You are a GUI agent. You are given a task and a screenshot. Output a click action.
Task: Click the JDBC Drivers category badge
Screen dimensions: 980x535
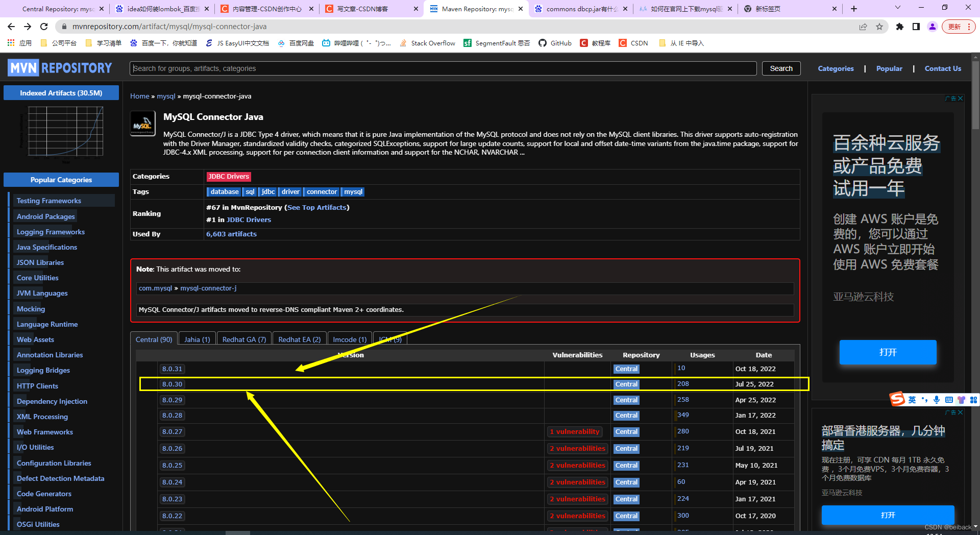tap(229, 177)
